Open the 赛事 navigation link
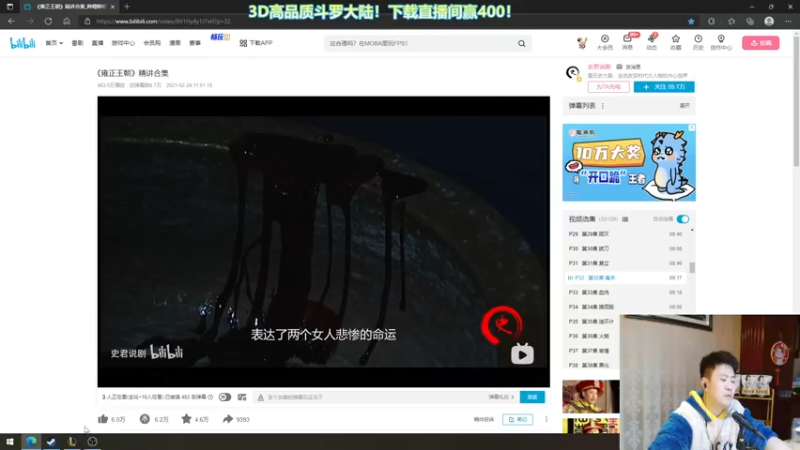The image size is (800, 450). pyautogui.click(x=195, y=43)
